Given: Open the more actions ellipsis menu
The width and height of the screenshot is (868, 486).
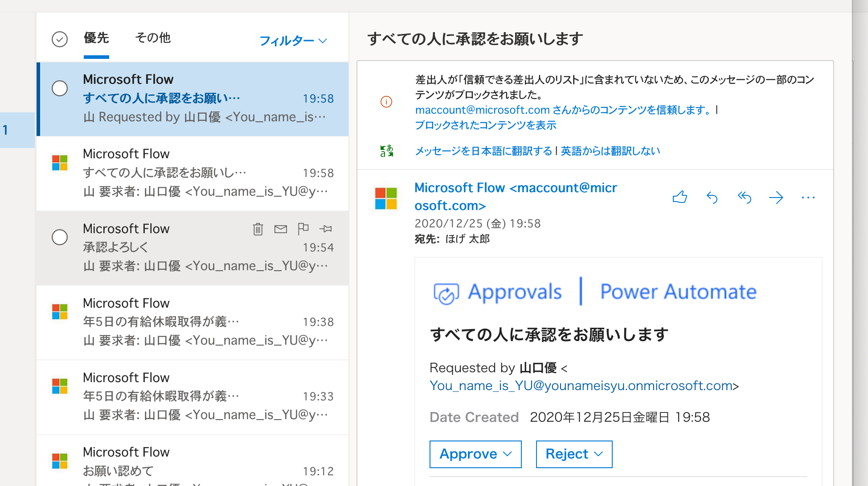Looking at the screenshot, I should (x=808, y=198).
